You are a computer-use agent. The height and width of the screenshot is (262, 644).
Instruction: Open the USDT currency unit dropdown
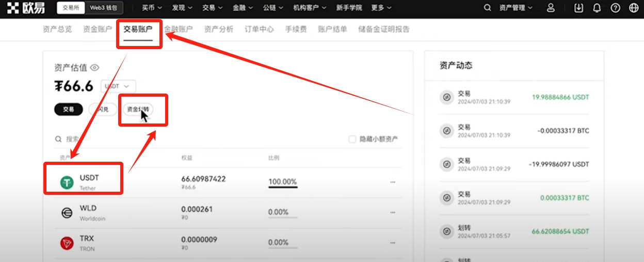tap(118, 86)
